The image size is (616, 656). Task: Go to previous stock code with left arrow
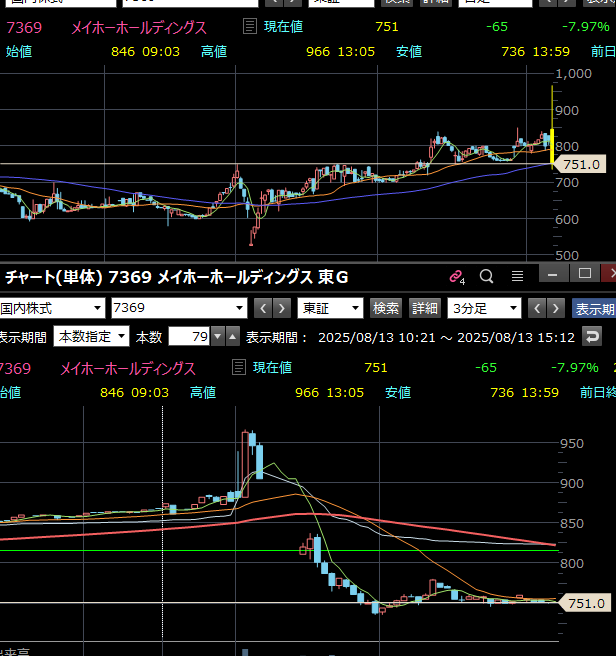click(x=263, y=309)
